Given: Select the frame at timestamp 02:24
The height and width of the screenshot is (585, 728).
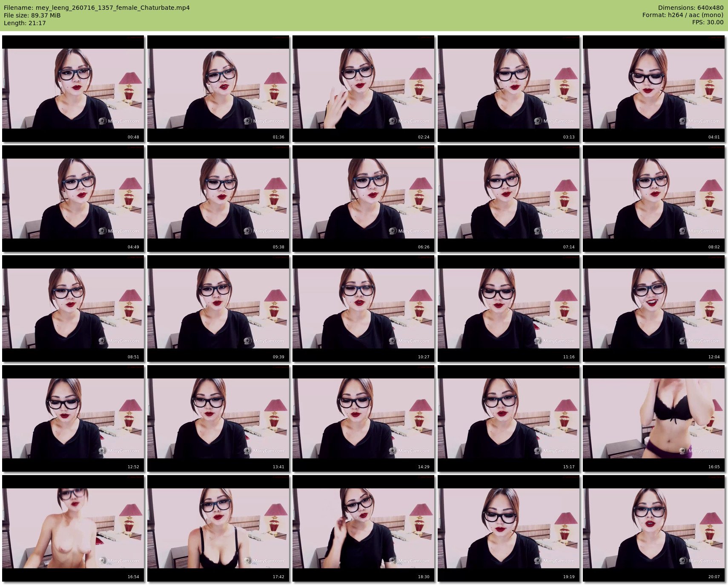Looking at the screenshot, I should [364, 89].
